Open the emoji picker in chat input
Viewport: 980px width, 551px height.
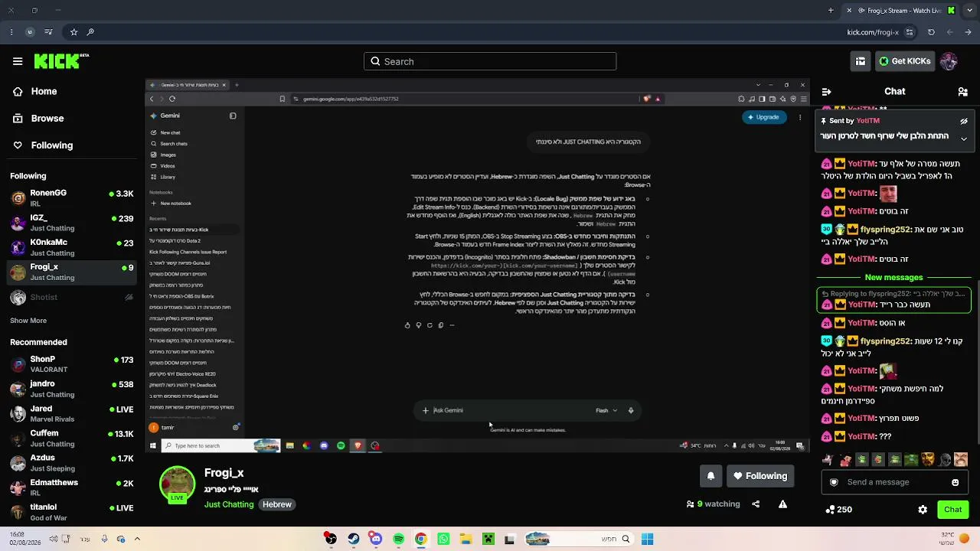pyautogui.click(x=955, y=482)
